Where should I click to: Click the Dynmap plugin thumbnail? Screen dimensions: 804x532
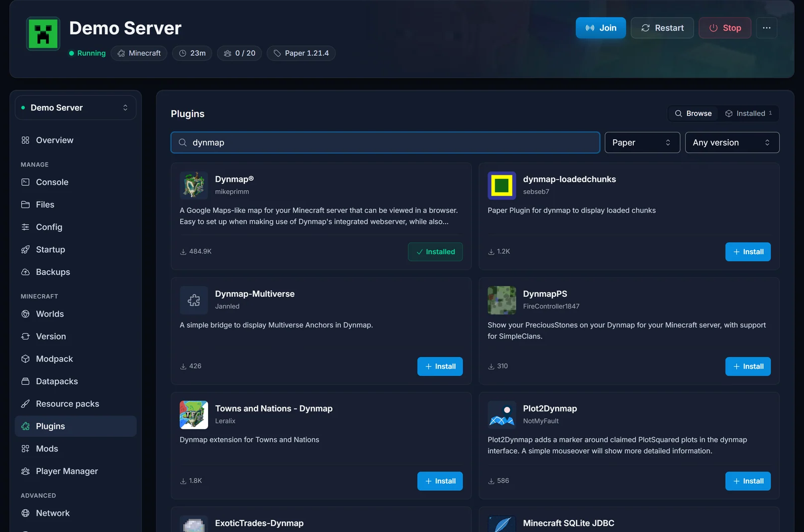coord(194,185)
